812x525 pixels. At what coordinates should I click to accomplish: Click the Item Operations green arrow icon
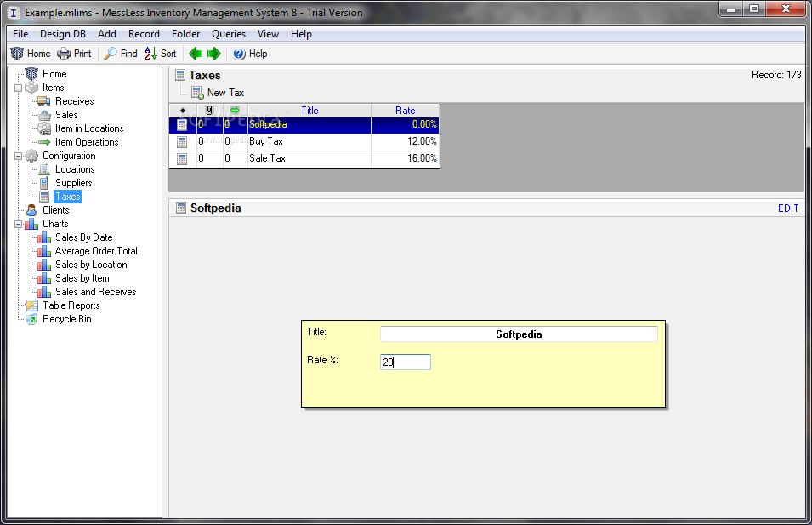click(44, 142)
